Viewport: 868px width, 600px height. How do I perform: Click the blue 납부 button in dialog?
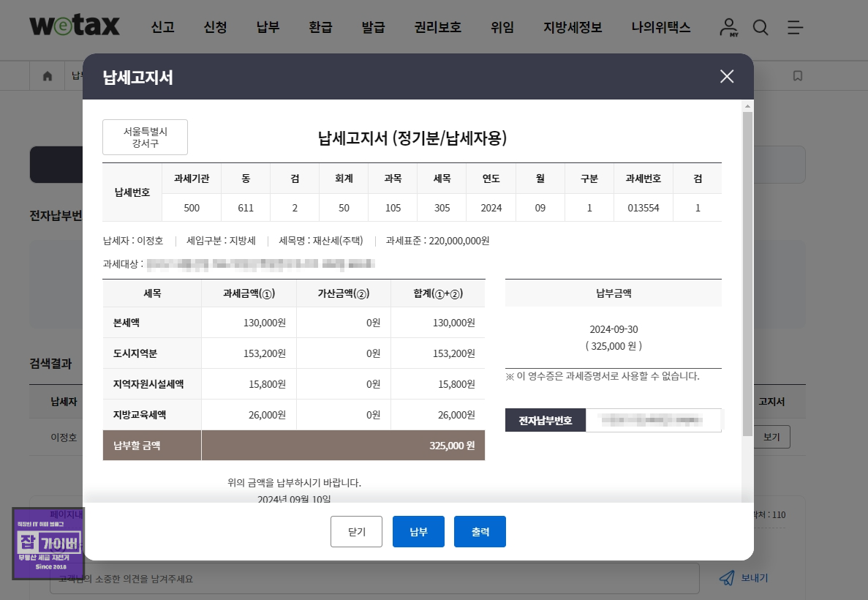click(x=418, y=531)
